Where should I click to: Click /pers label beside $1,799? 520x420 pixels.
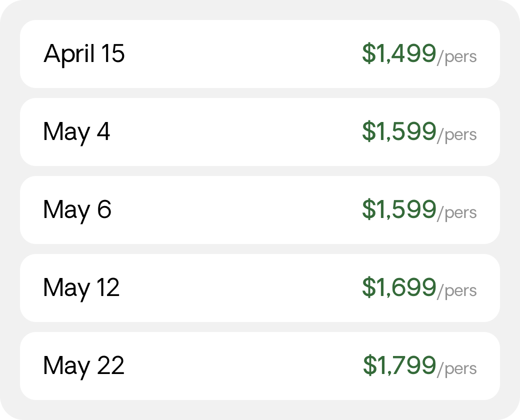[x=456, y=369]
